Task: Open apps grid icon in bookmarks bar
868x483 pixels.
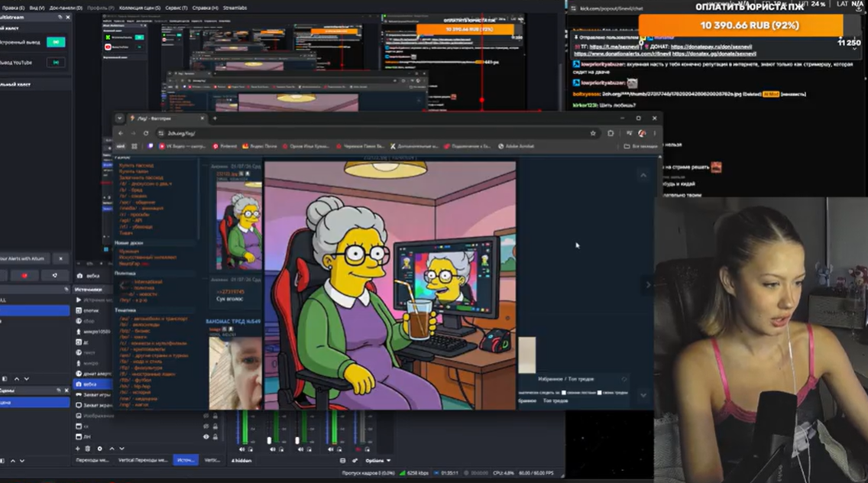Action: (x=134, y=146)
